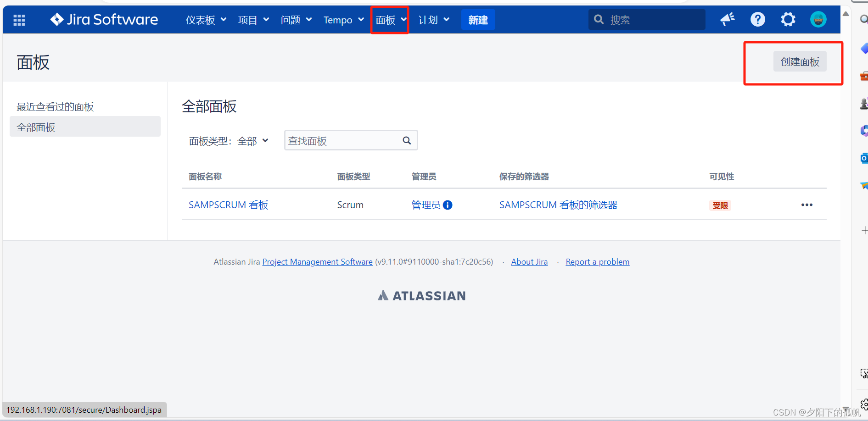The width and height of the screenshot is (868, 421).
Task: Expand the Tempo menu
Action: 344,20
